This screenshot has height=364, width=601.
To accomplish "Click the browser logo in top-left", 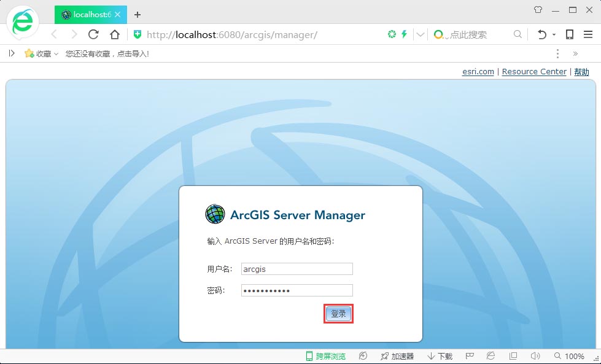I will point(23,22).
